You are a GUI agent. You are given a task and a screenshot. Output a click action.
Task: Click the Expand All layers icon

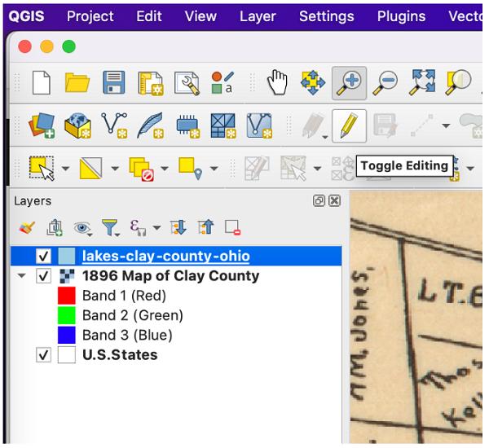click(x=178, y=227)
